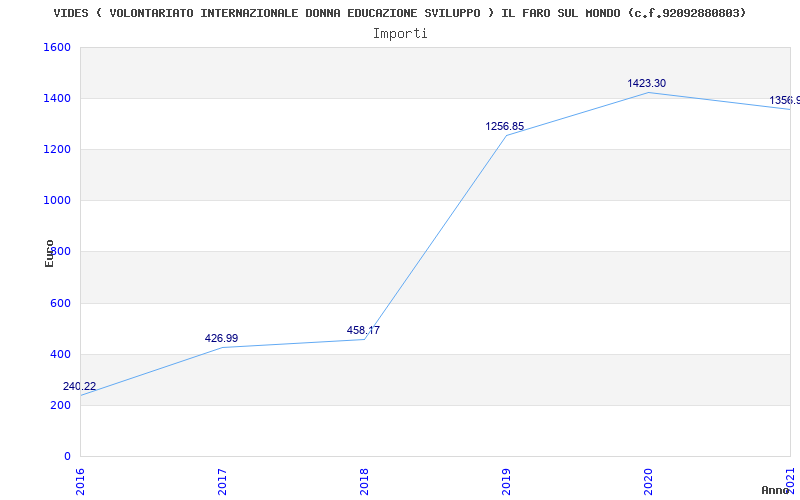The height and width of the screenshot is (500, 800).
Task: Select the 2019 year on the axis
Action: tap(506, 480)
